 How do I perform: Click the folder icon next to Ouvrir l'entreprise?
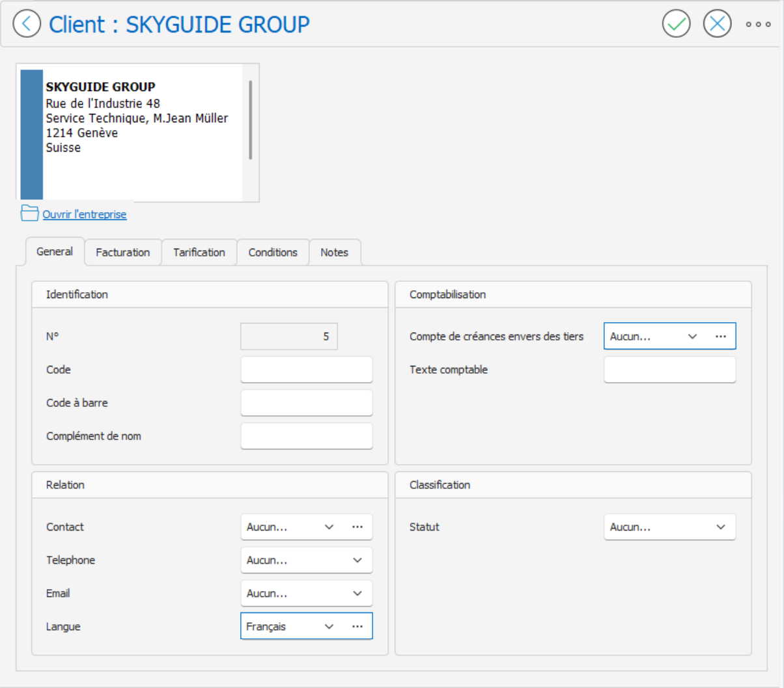29,213
